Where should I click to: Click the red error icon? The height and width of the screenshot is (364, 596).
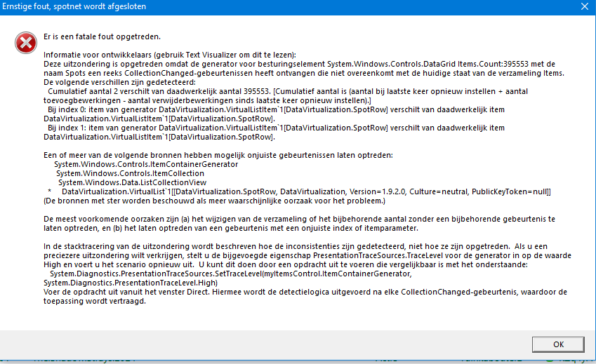tap(26, 43)
